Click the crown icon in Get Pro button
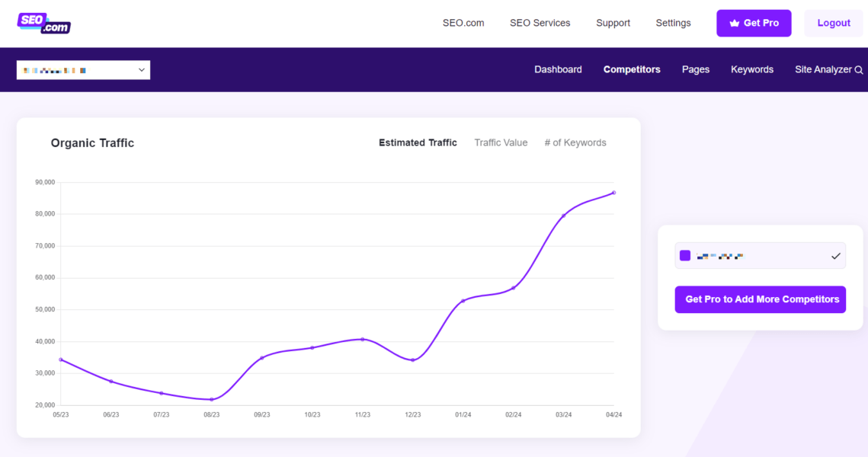 click(x=733, y=23)
